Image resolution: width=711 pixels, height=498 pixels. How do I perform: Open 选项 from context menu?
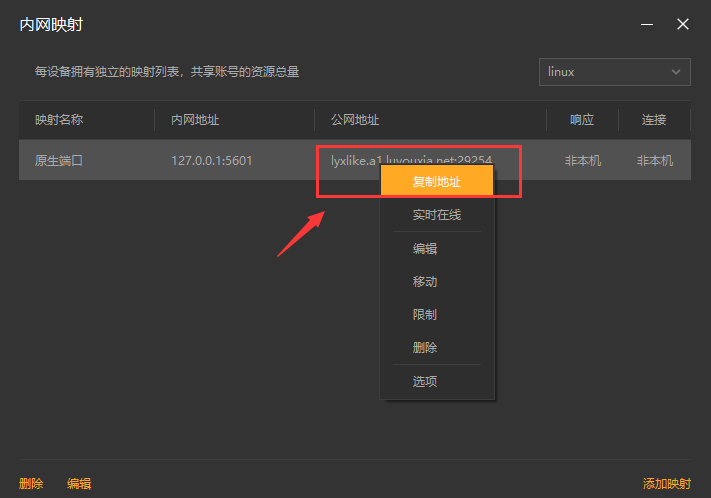point(425,381)
